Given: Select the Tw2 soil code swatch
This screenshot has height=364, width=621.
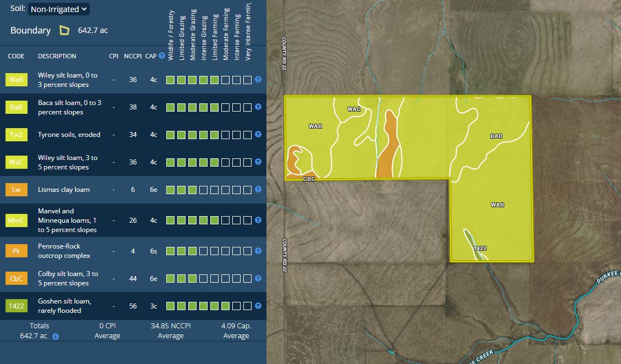Looking at the screenshot, I should 16,135.
